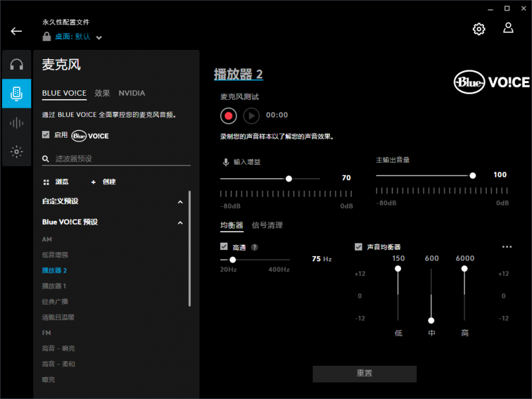Screen dimensions: 532x399
Task: Click the back arrow icon
Action: [x=17, y=31]
